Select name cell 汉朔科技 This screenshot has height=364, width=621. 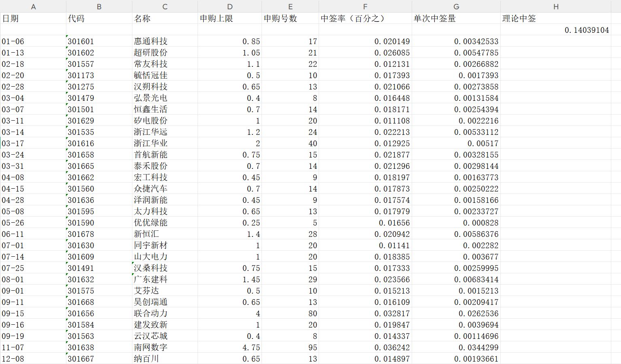(165, 86)
